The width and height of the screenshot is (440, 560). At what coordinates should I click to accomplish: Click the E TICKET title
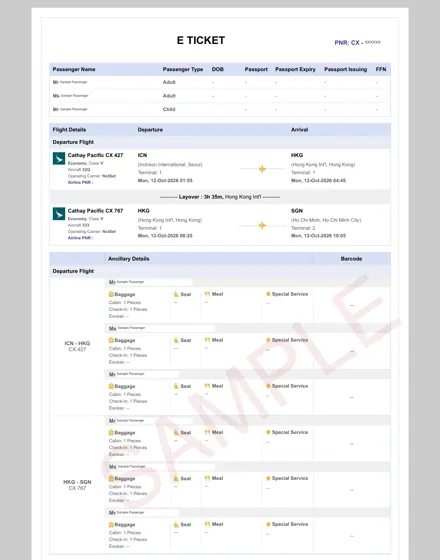[x=201, y=40]
